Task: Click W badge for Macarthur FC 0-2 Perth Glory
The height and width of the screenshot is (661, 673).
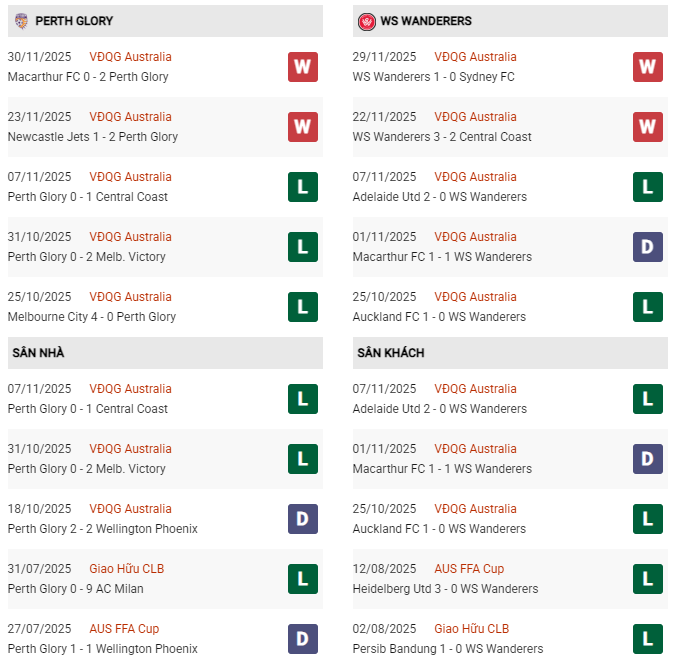Action: point(303,67)
